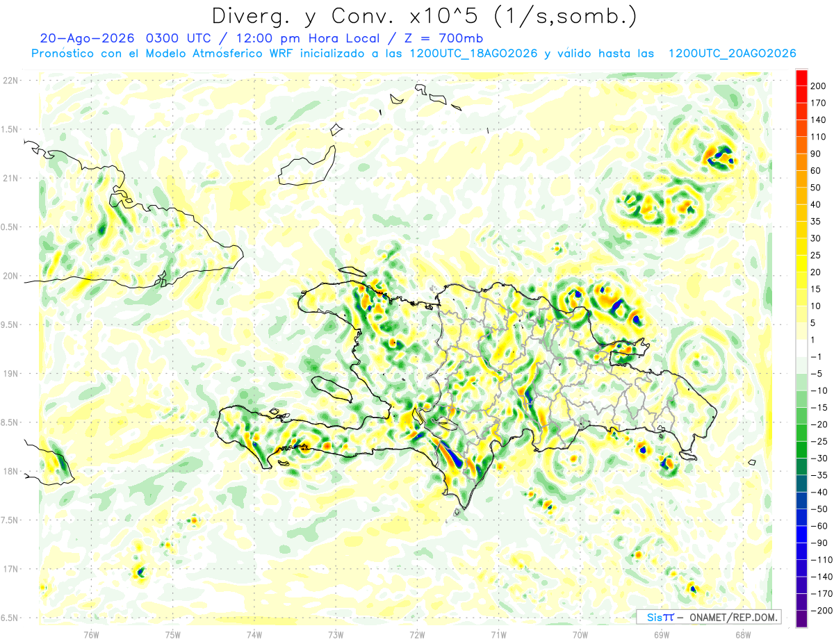Image resolution: width=834 pixels, height=644 pixels.
Task: Click the '74W' longitude label
Action: pyautogui.click(x=254, y=634)
